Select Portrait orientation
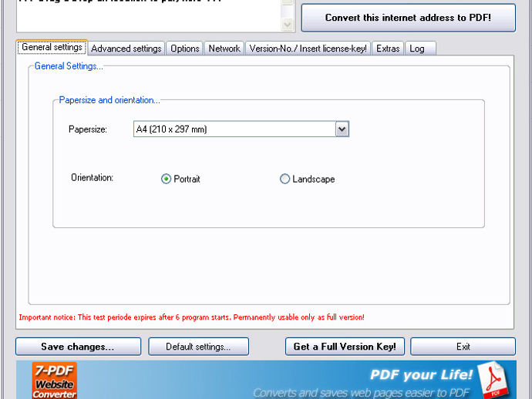This screenshot has width=532, height=399. [x=180, y=179]
